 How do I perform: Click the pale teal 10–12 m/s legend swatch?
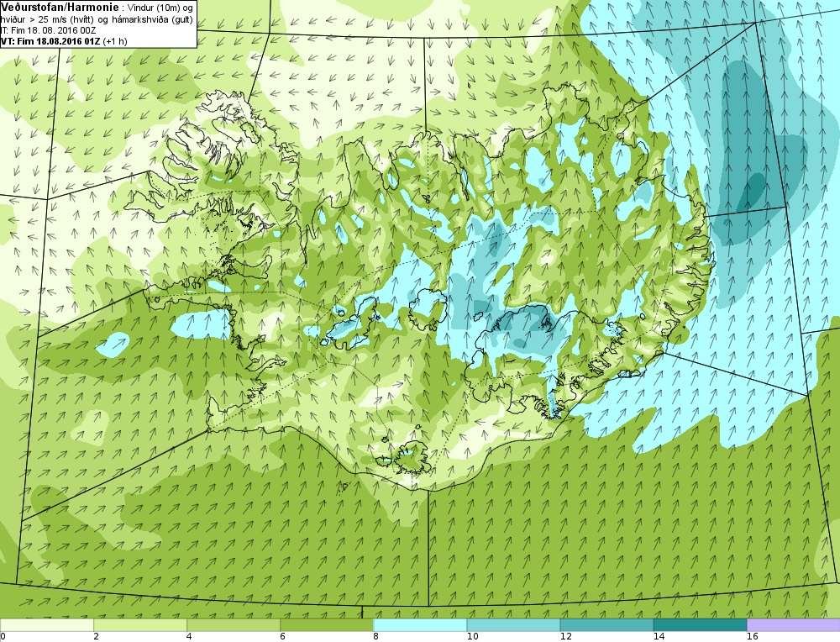pos(513,625)
